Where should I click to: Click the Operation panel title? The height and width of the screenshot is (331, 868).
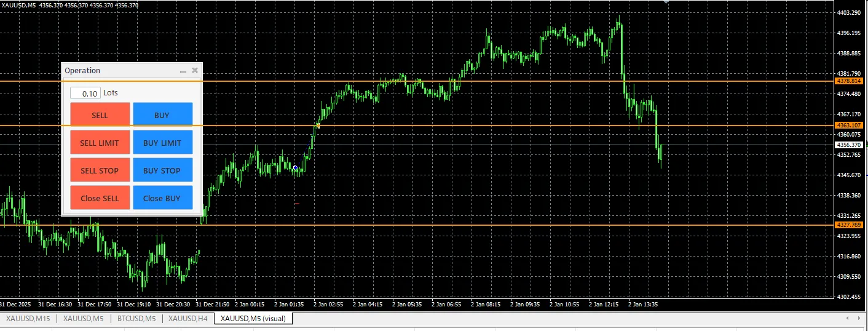(82, 70)
